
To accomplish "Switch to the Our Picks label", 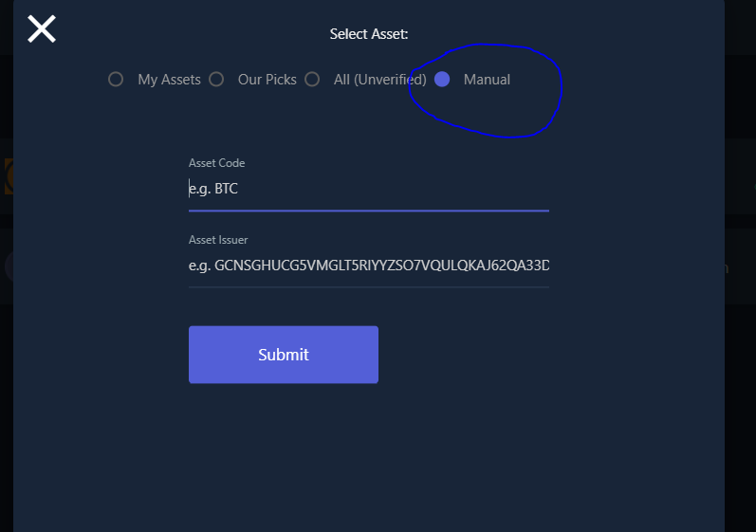I will tap(267, 80).
